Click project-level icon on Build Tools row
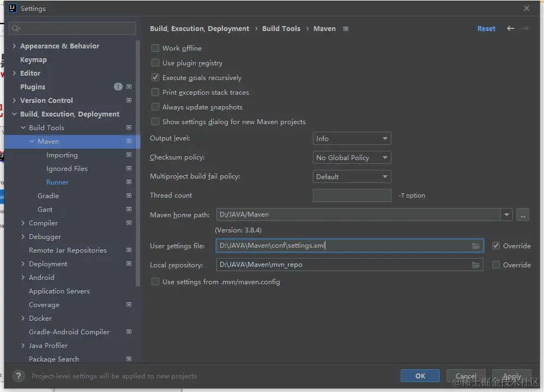This screenshot has width=544, height=392. pyautogui.click(x=129, y=127)
